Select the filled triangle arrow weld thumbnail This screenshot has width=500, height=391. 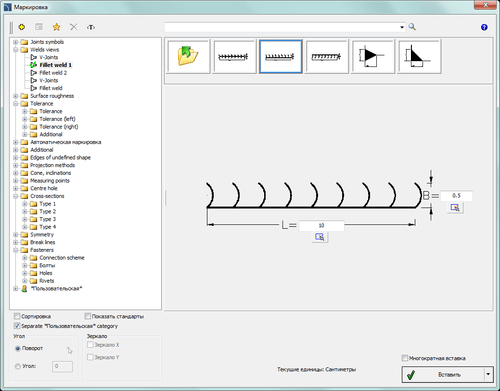pyautogui.click(x=373, y=56)
